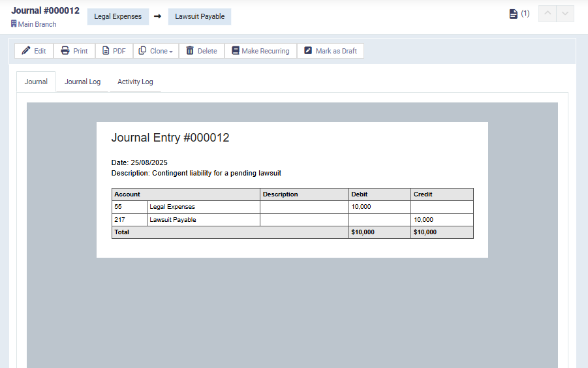Click the attachments document icon (1)
The width and height of the screenshot is (588, 368).
click(514, 14)
